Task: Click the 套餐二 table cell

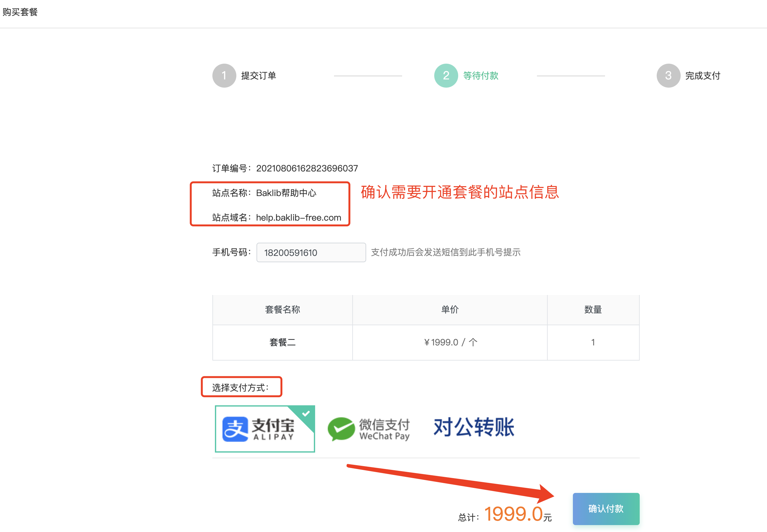Action: (x=283, y=342)
